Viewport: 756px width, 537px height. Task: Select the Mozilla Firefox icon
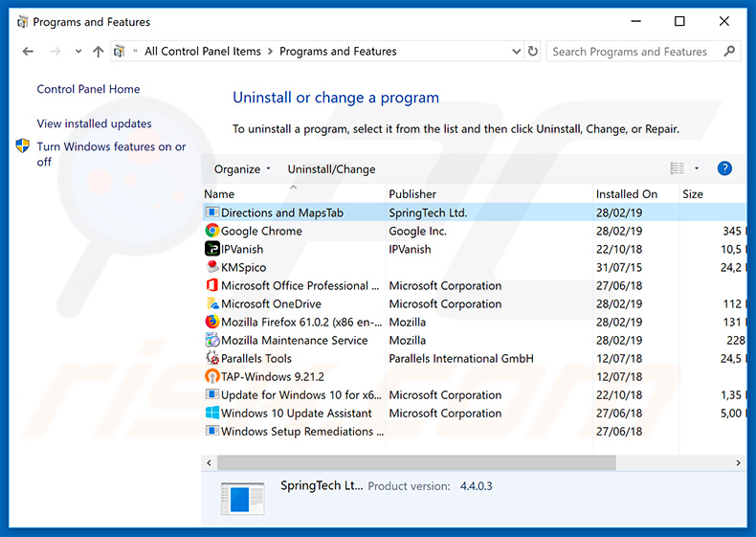click(x=212, y=323)
